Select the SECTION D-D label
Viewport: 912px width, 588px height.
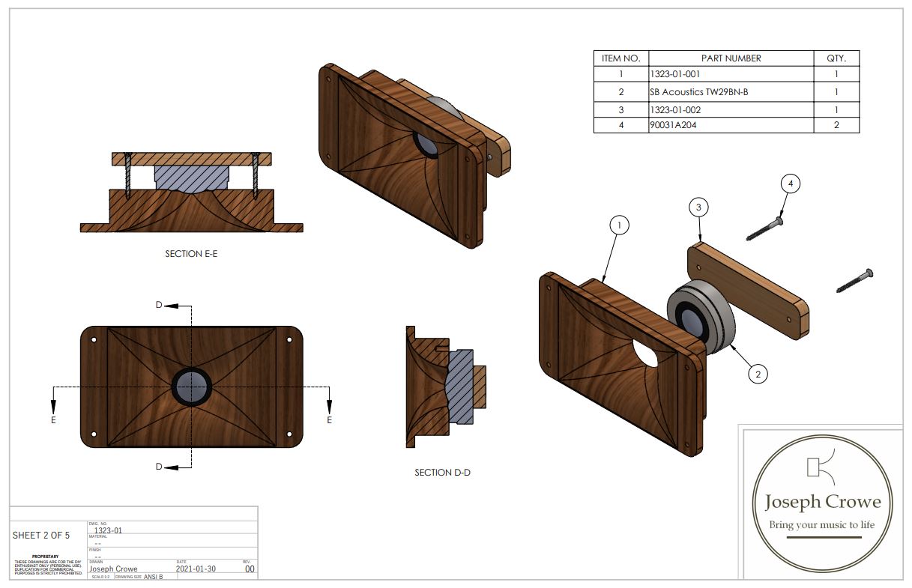442,473
